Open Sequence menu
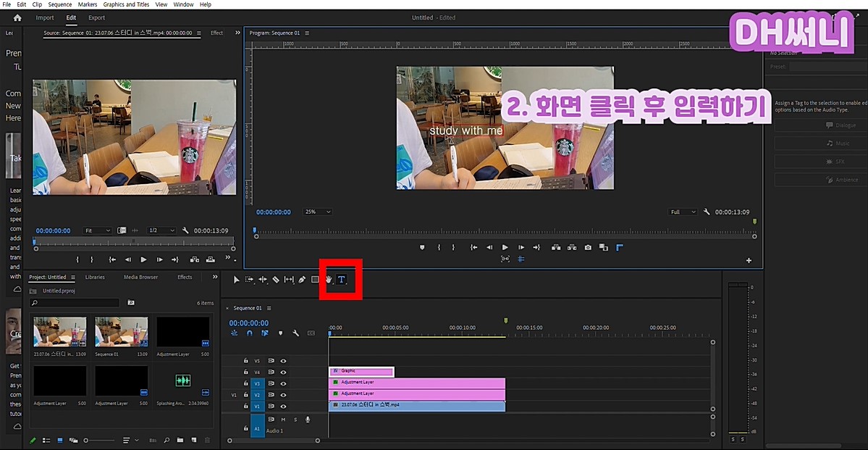Viewport: 868px width, 450px height. click(60, 4)
